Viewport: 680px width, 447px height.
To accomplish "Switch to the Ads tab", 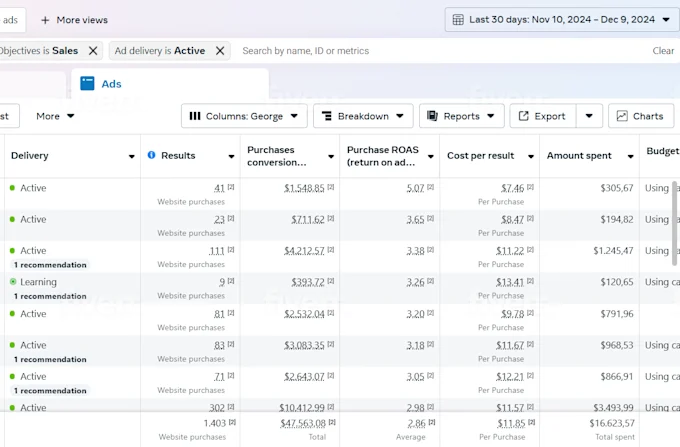I will [170, 84].
